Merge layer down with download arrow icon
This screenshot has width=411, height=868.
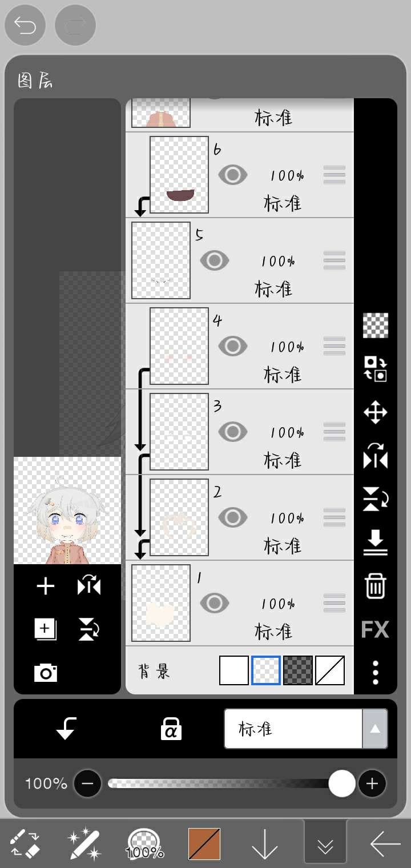click(376, 543)
